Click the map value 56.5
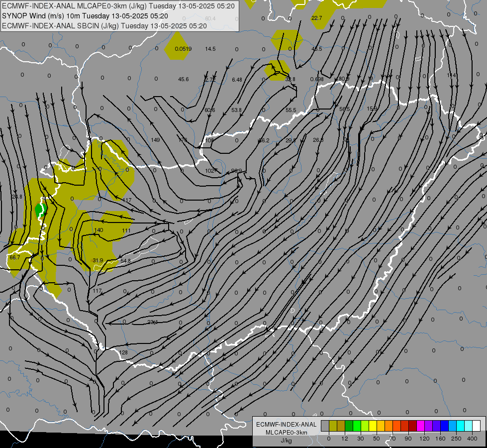Screen dimensions: 487x448 344,109
